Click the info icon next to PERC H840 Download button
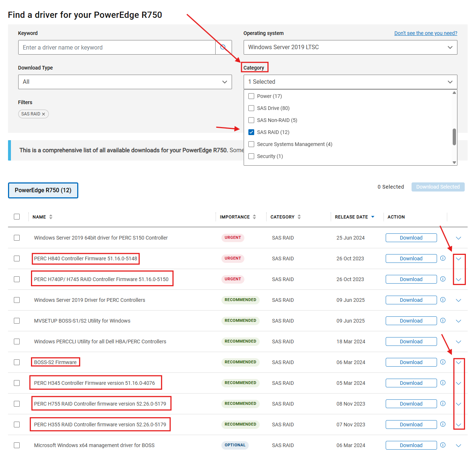This screenshot has width=476, height=454. [x=443, y=258]
